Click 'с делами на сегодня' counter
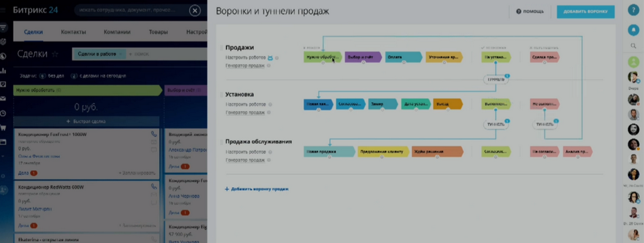Image resolution: width=644 pixels, height=243 pixels. click(98, 76)
